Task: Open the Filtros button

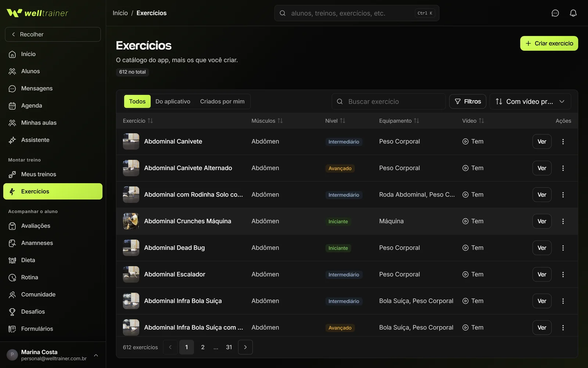Action: 468,102
